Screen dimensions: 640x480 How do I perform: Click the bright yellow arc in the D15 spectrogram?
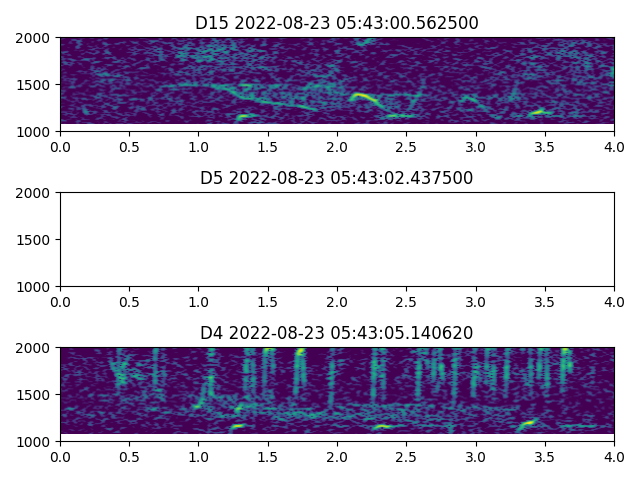(x=364, y=97)
